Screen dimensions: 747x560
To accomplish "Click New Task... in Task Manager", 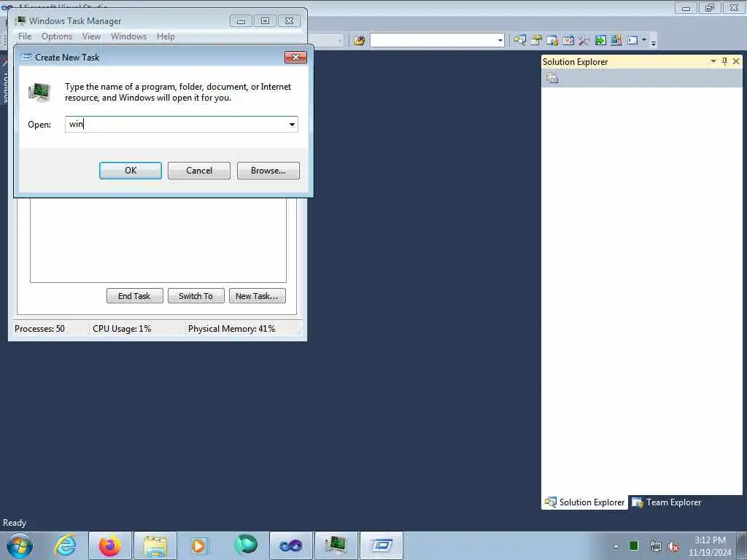I will [x=258, y=296].
